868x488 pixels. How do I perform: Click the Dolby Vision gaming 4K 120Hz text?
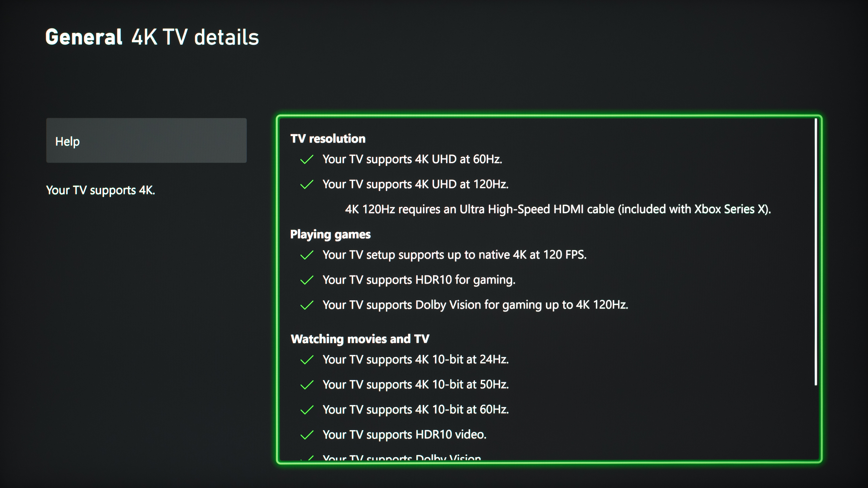click(x=475, y=305)
